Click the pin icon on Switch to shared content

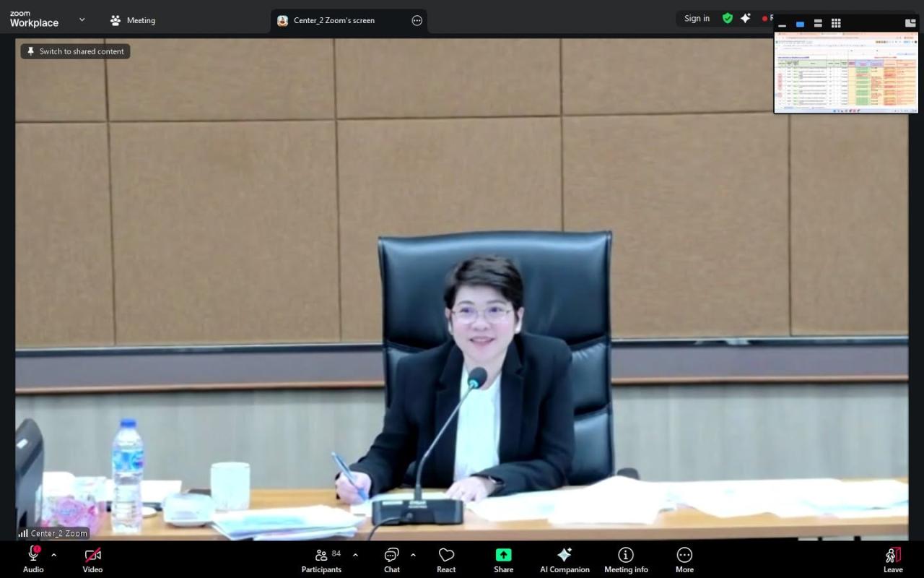[x=30, y=51]
